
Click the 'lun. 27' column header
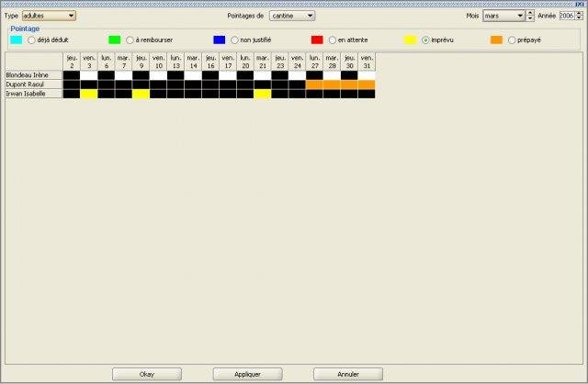314,62
